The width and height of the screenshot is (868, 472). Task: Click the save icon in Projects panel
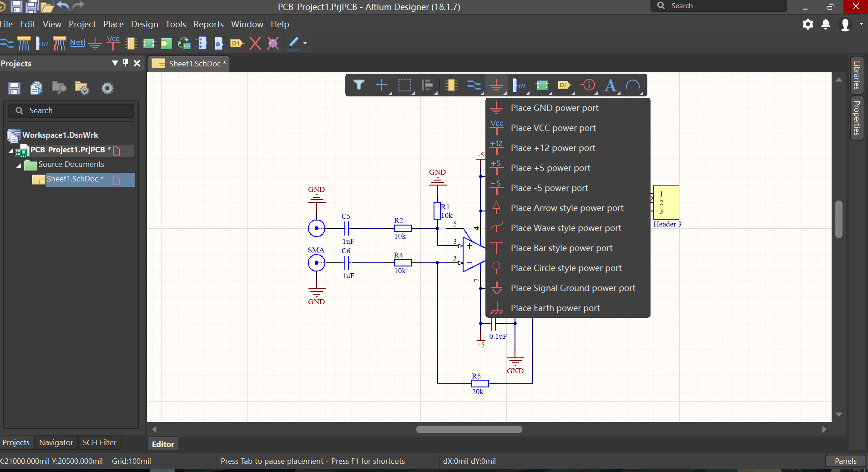coord(14,88)
